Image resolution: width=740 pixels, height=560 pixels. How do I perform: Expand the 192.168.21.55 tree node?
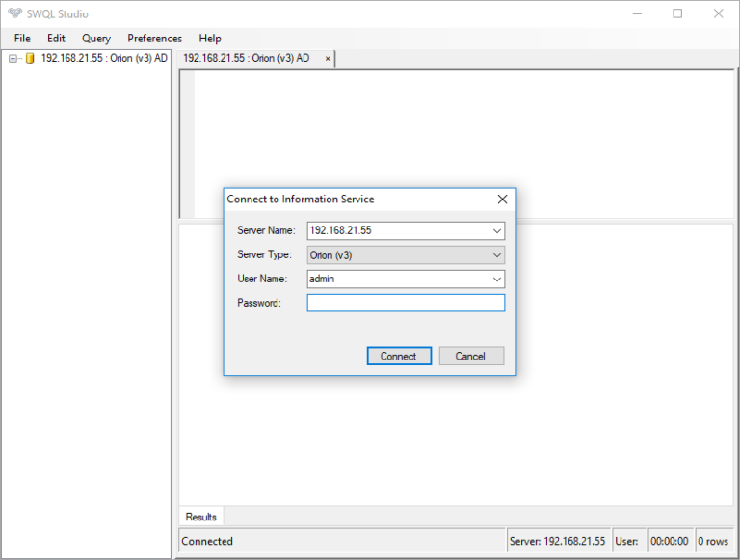(13, 58)
